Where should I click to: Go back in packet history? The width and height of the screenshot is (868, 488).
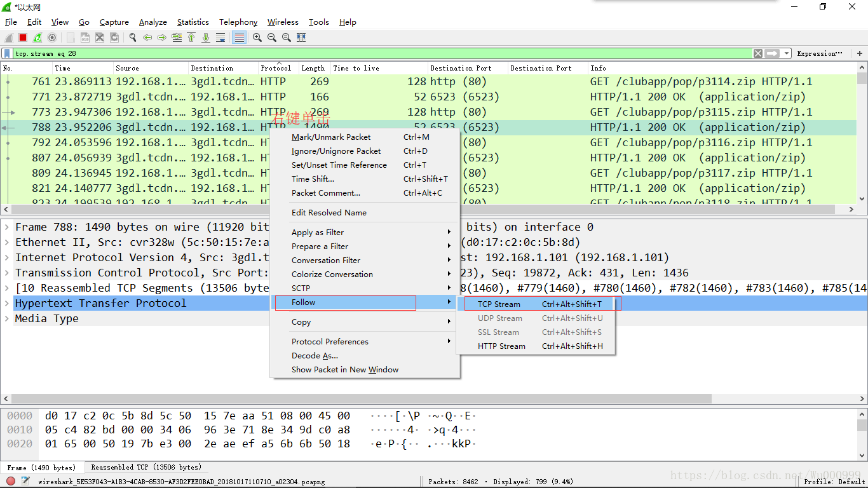(147, 37)
